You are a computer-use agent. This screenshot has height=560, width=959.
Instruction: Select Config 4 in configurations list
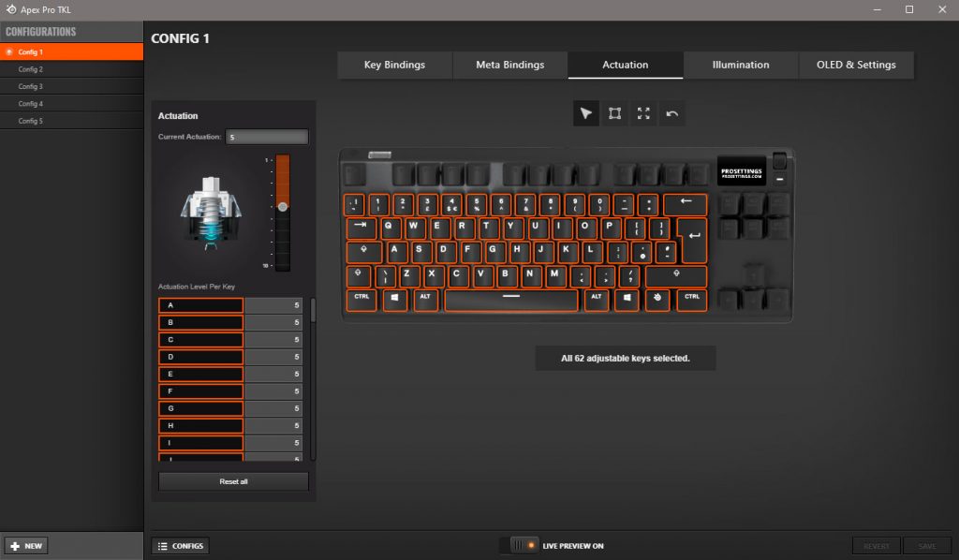click(x=71, y=103)
